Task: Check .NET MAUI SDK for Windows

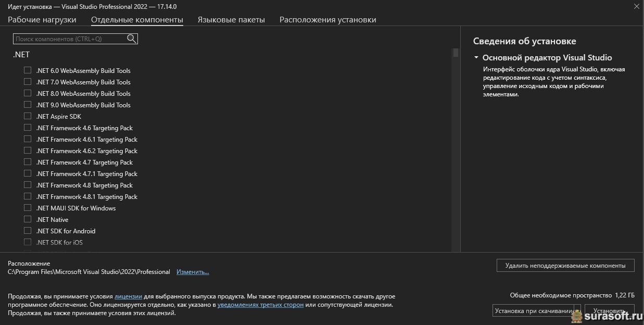Action: coord(28,208)
